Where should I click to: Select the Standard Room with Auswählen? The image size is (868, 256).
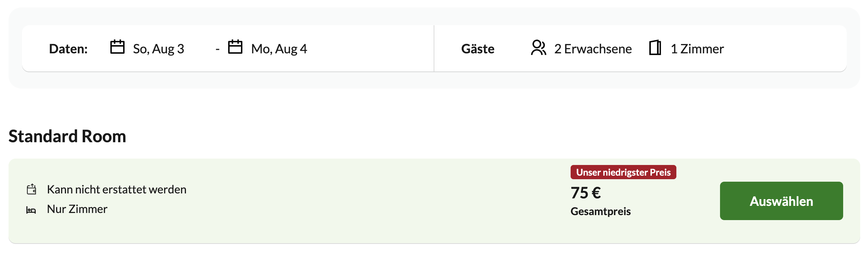click(x=781, y=201)
